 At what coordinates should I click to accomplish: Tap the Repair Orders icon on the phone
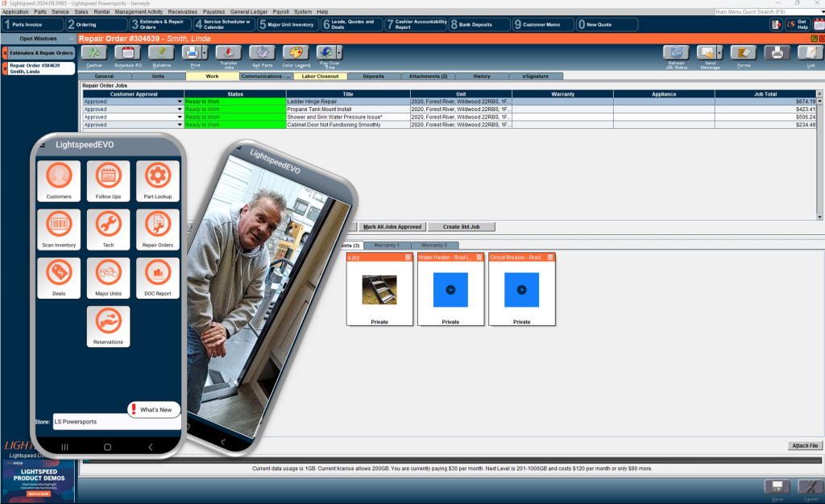(x=158, y=229)
